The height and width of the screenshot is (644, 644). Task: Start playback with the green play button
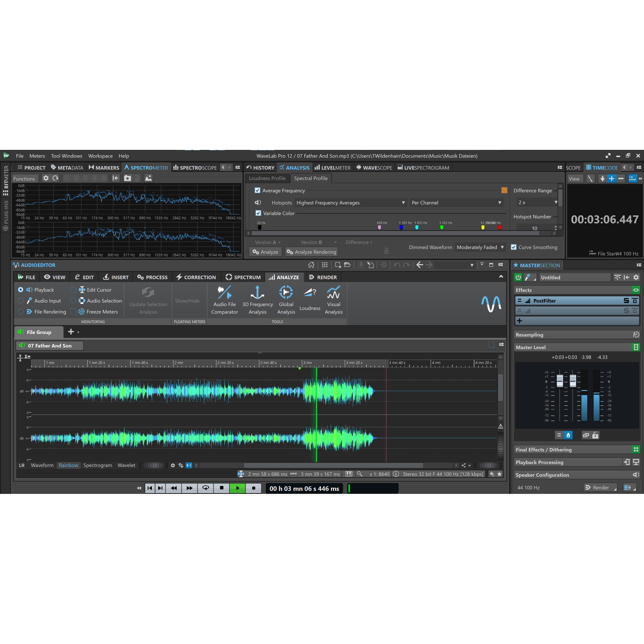[238, 488]
